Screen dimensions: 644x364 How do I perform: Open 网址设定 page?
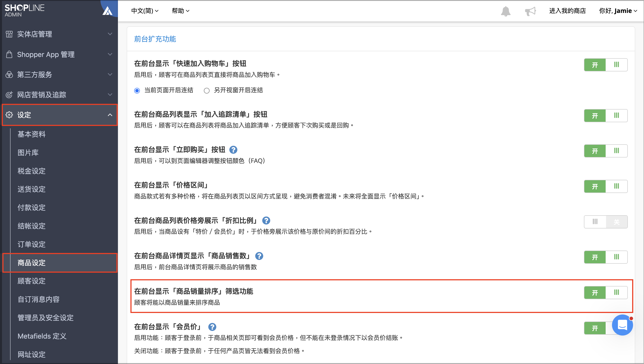pos(32,355)
